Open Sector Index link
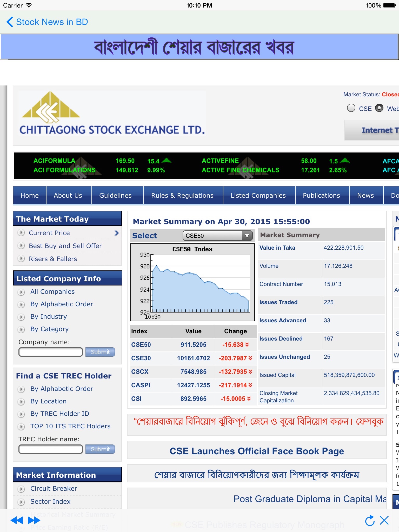This screenshot has height=532, width=399. tap(50, 501)
